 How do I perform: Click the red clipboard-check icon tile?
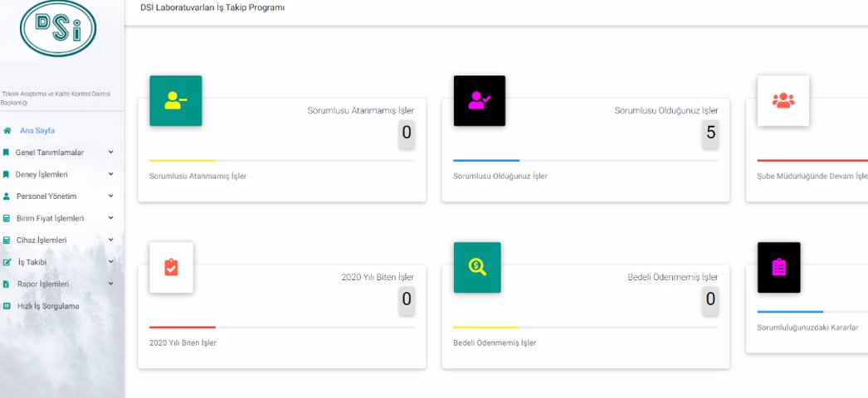[171, 267]
